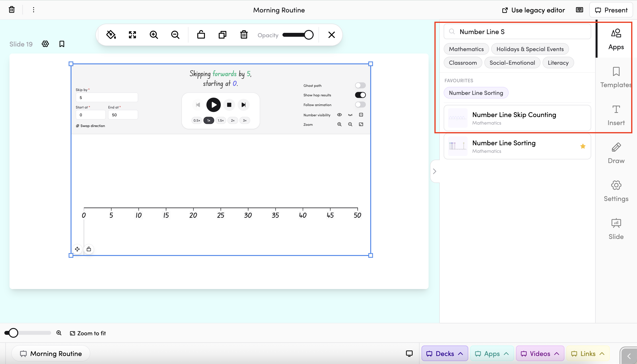The image size is (637, 364).
Task: Adjust the Opacity slider handle
Action: point(309,35)
